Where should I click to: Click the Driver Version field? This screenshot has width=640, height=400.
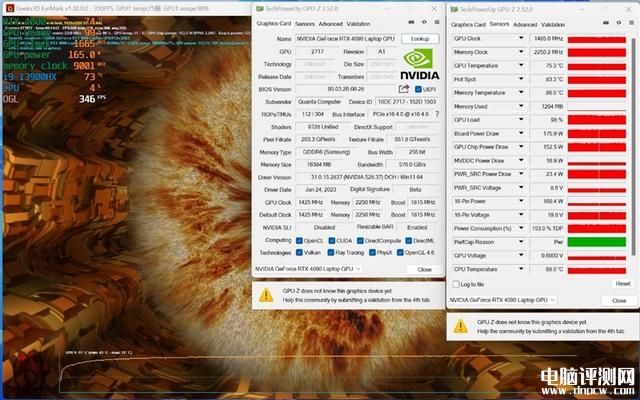(367, 177)
